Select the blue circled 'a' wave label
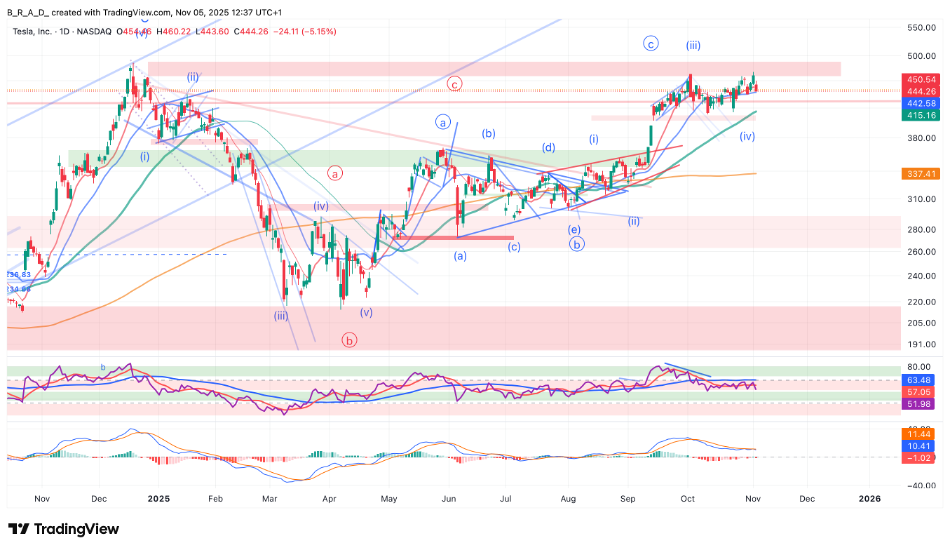 [x=443, y=122]
